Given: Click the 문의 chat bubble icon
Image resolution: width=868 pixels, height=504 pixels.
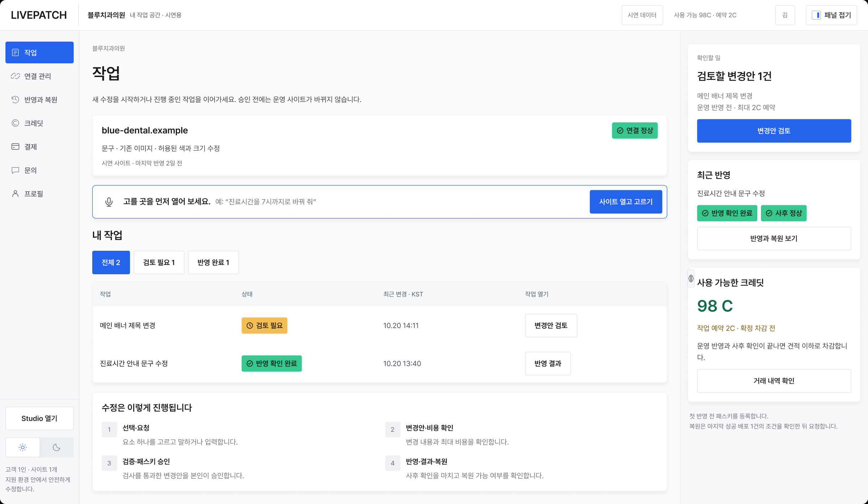Looking at the screenshot, I should [x=15, y=170].
